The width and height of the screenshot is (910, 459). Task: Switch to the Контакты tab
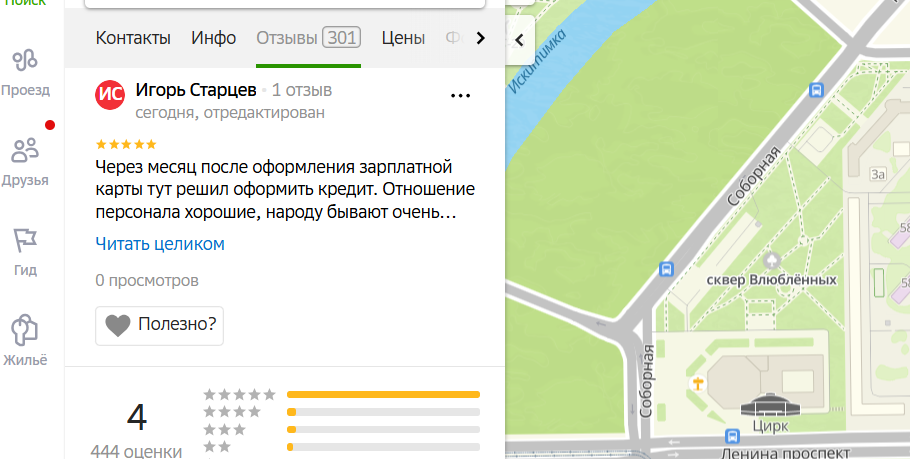pos(133,38)
